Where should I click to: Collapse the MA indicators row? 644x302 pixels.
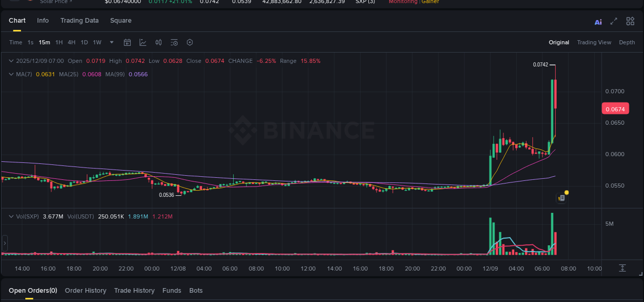(10, 74)
